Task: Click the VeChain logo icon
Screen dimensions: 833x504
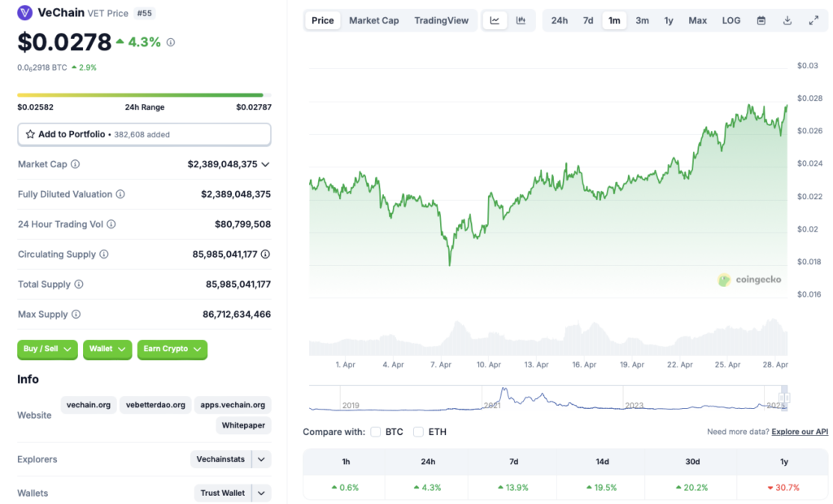Action: point(25,13)
